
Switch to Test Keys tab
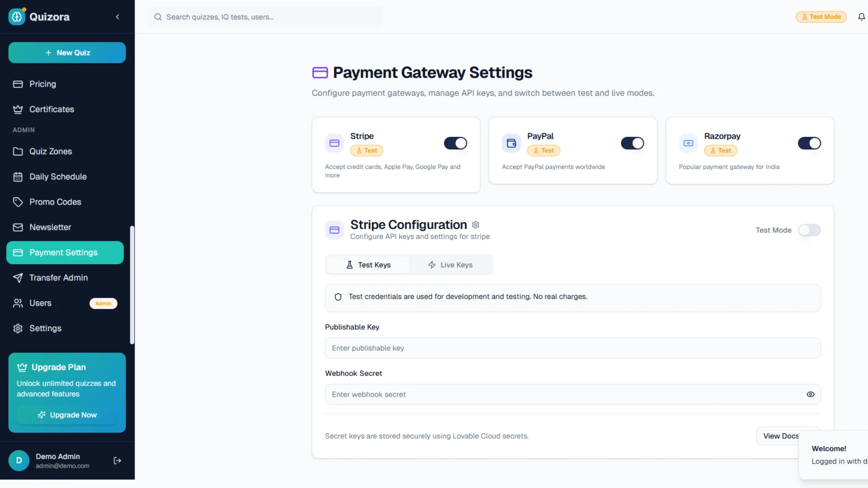click(x=368, y=265)
